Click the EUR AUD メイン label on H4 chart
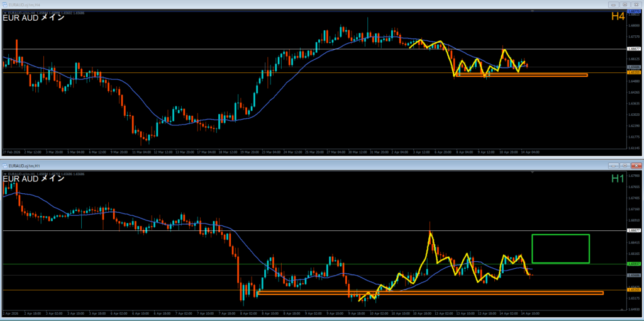 [x=33, y=18]
